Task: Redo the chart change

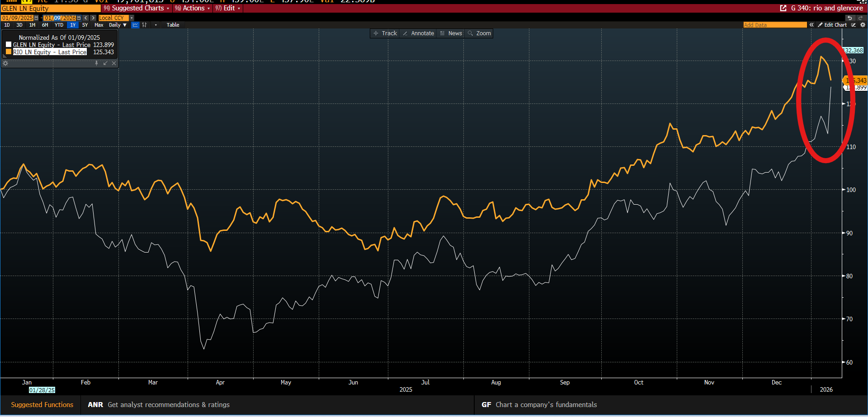Action: coord(860,18)
